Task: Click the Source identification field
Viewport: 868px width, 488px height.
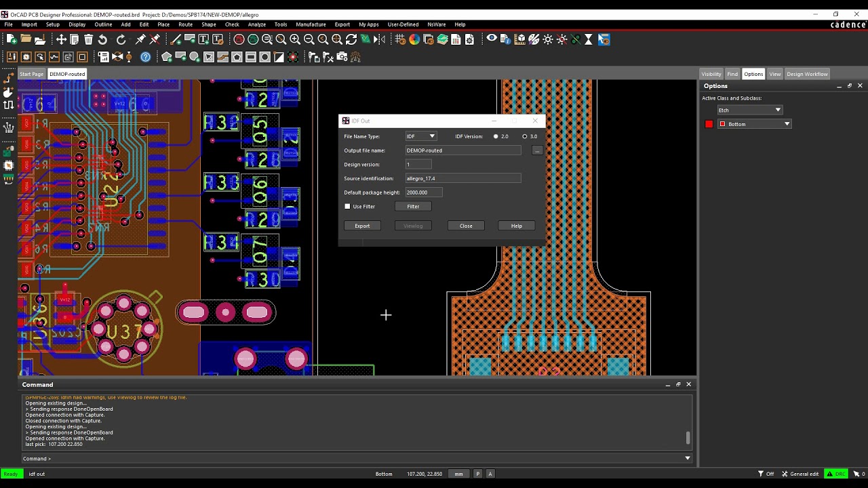Action: [x=463, y=178]
